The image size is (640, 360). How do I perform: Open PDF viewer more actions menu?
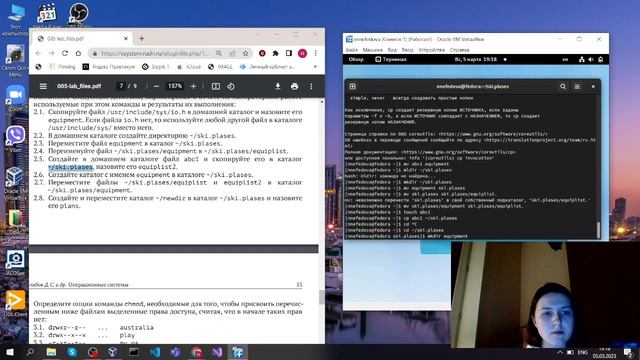(x=311, y=86)
